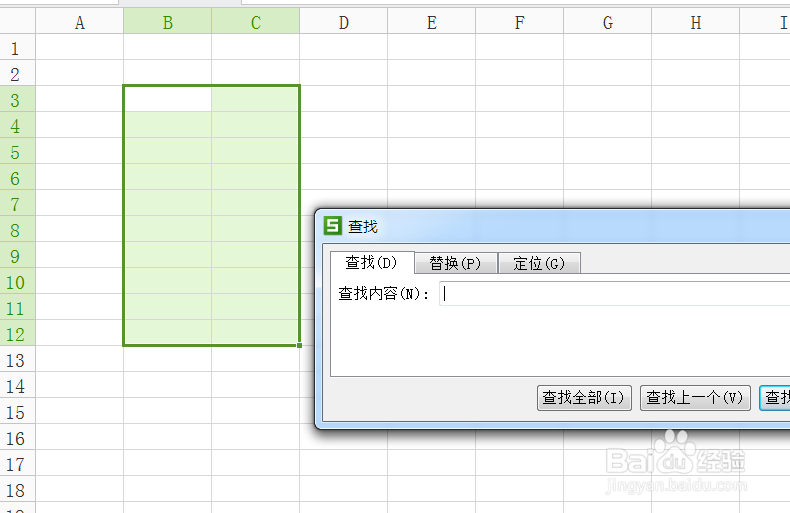Select column D header
Image resolution: width=790 pixels, height=513 pixels.
coord(344,23)
